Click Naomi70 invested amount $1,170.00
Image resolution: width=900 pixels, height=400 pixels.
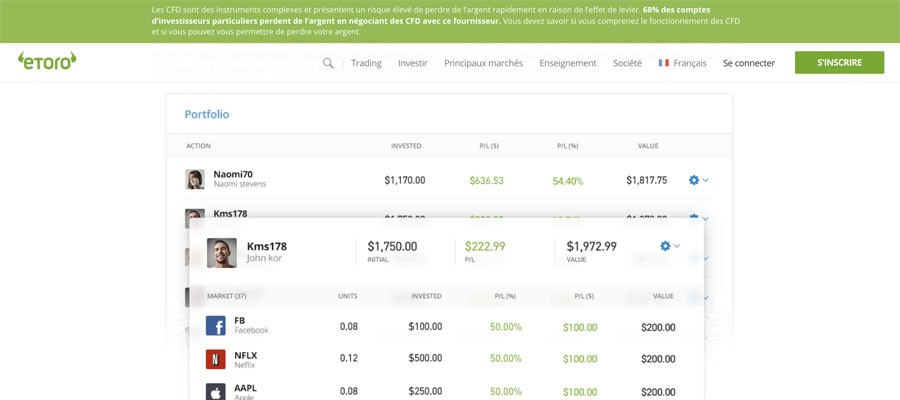click(405, 180)
